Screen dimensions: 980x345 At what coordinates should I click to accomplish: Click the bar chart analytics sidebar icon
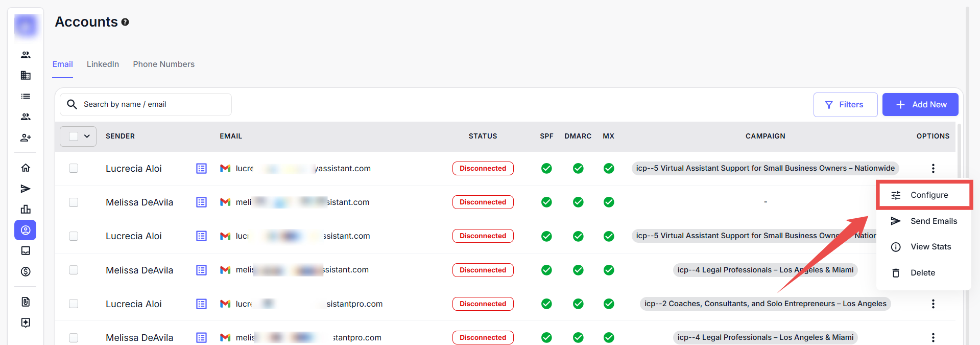pos(26,209)
